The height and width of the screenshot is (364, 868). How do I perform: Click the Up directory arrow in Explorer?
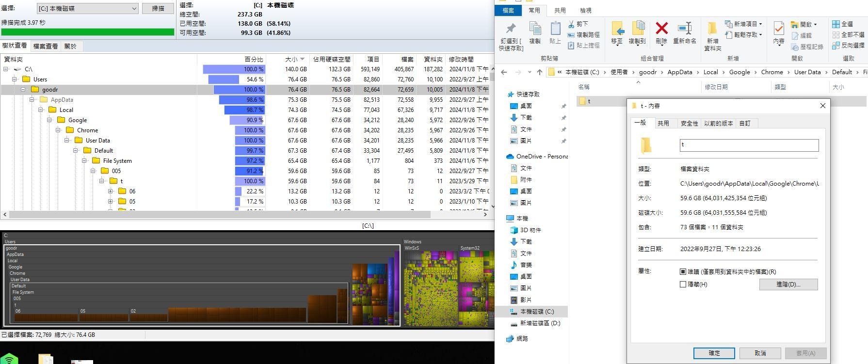coord(540,72)
